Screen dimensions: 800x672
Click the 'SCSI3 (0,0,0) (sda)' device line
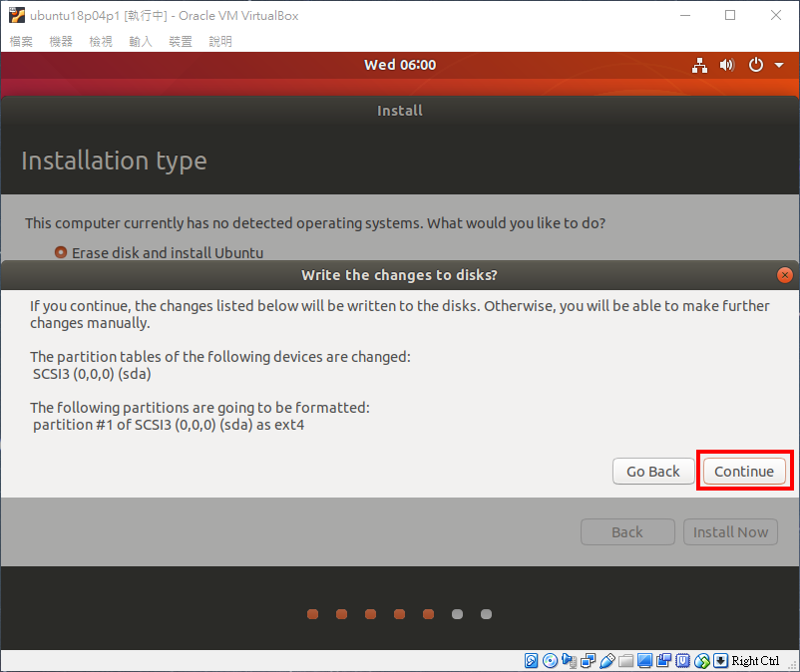(92, 374)
